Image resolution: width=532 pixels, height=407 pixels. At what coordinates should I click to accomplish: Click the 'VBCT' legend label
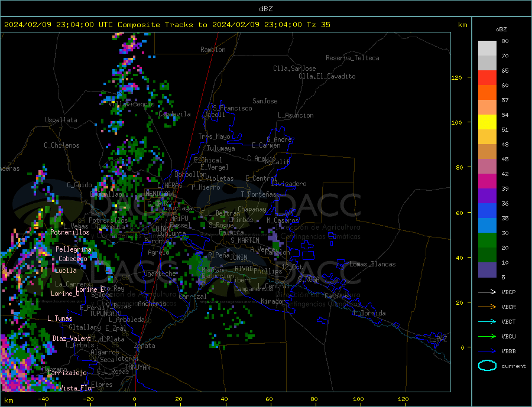click(x=508, y=321)
